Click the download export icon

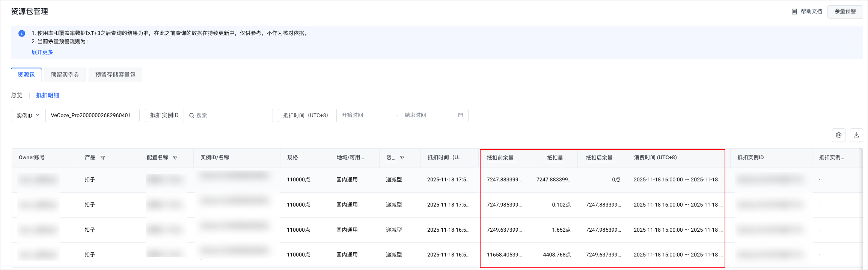(856, 135)
